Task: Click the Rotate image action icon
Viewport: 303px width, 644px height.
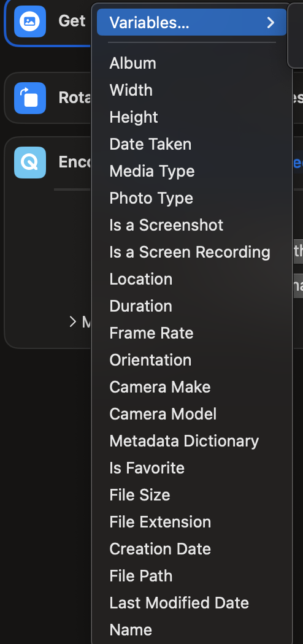Action: pyautogui.click(x=30, y=98)
